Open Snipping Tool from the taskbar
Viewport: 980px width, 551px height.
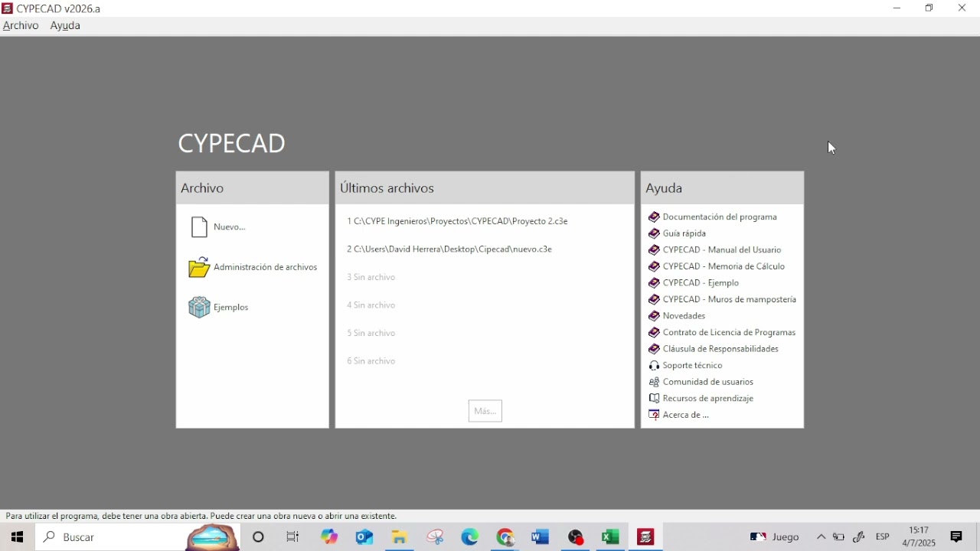(436, 538)
